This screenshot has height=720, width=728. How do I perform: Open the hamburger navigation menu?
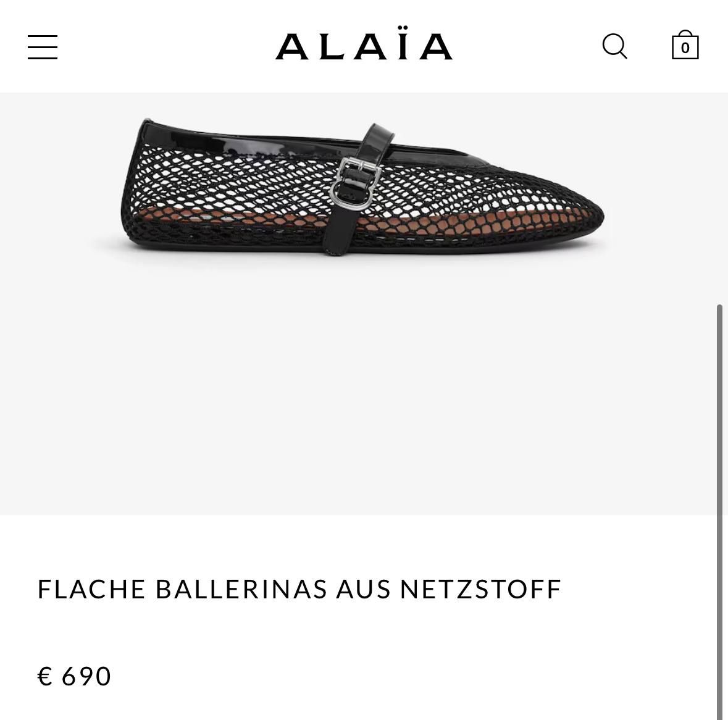[43, 47]
